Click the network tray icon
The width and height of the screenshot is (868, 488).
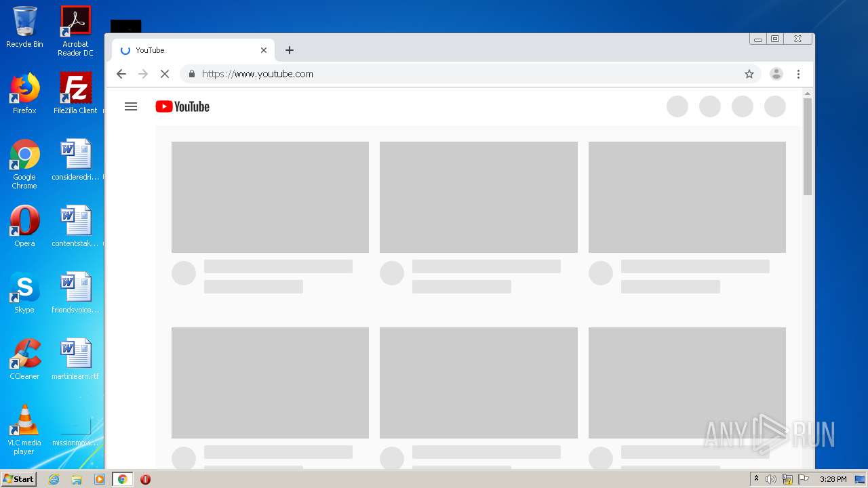[787, 479]
